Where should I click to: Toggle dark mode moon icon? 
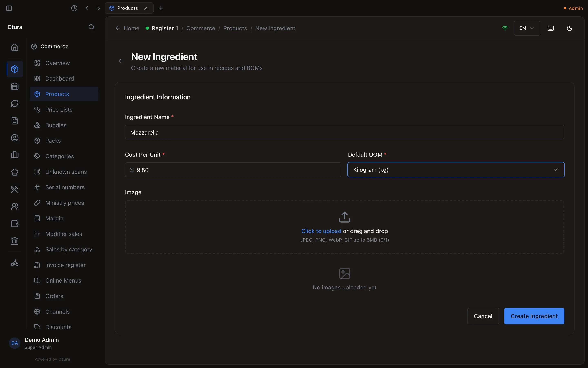[570, 28]
